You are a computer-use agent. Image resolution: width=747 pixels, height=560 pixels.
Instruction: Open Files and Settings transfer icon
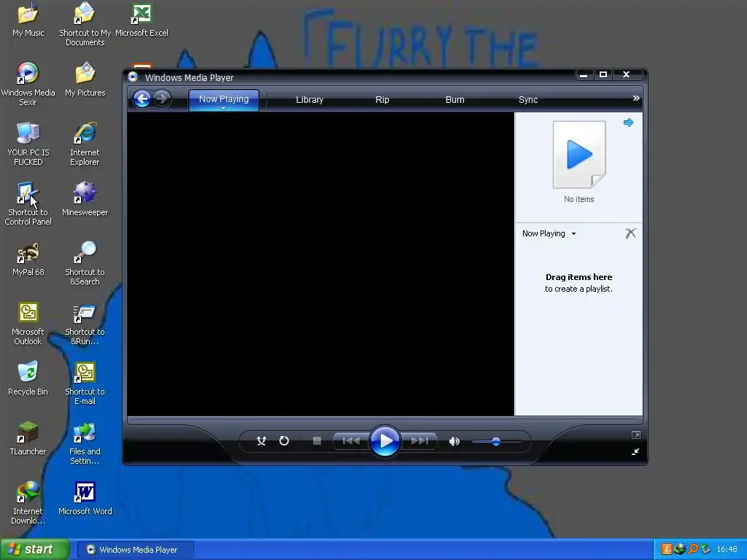point(85,443)
